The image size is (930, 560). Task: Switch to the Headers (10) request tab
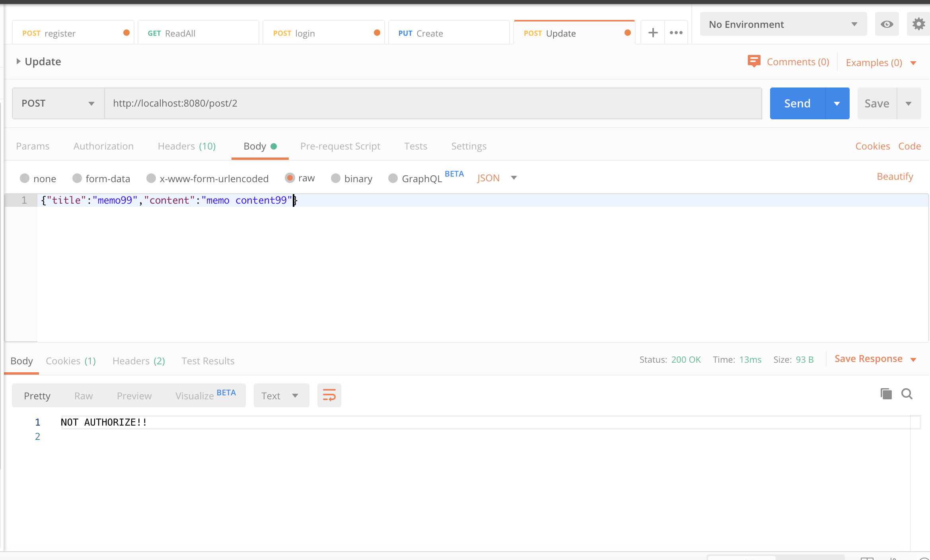click(187, 146)
